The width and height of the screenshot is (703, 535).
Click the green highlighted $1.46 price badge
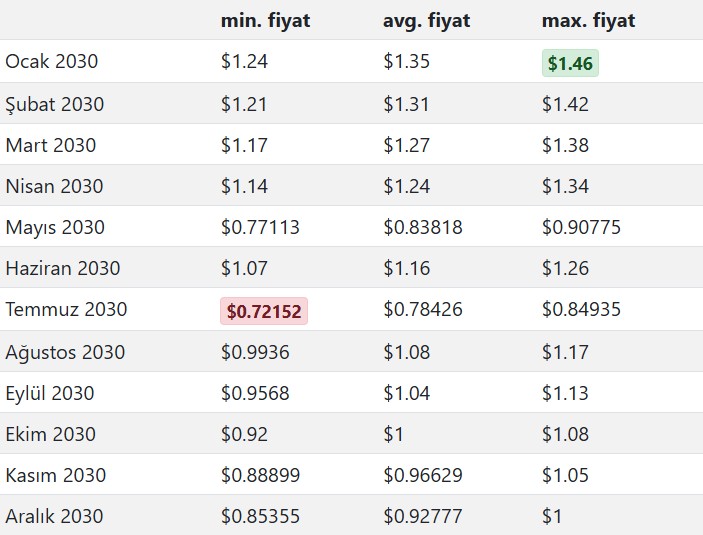(x=570, y=64)
